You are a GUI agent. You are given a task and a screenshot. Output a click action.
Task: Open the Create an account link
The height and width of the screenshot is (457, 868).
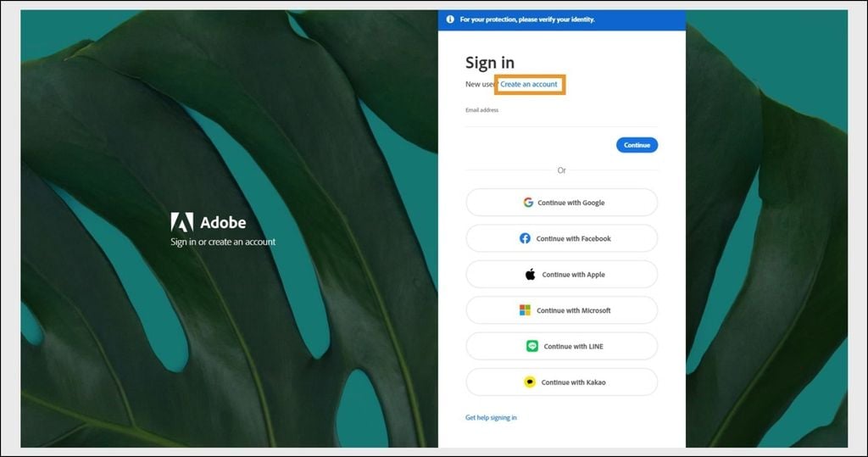coord(529,85)
